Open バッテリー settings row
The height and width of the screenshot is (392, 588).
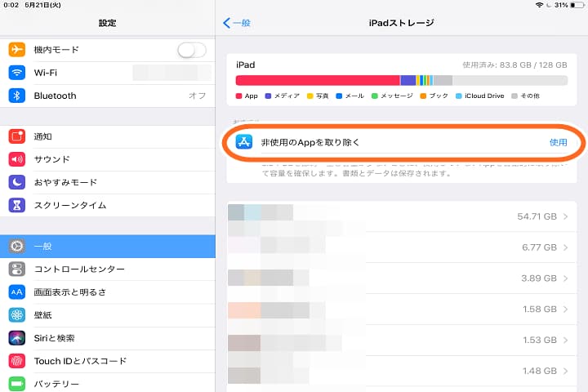[x=108, y=383]
